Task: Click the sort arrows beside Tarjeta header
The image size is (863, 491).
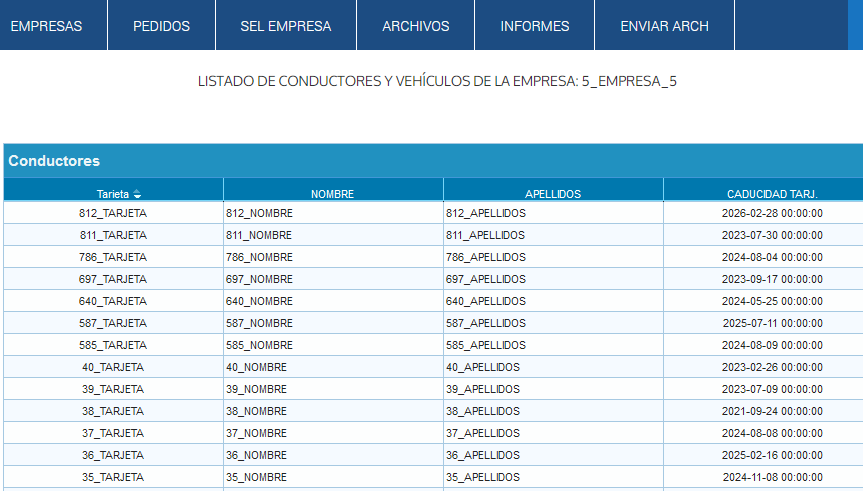Action: [137, 194]
